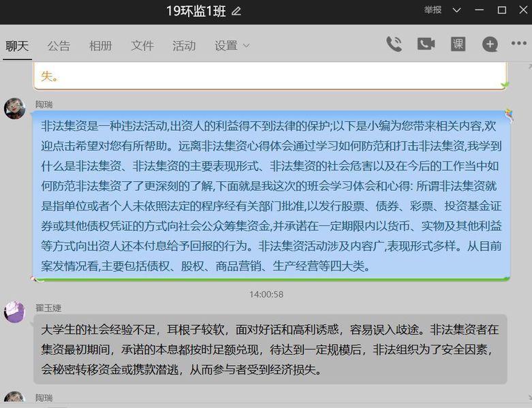Open the 相册 tab

point(100,46)
